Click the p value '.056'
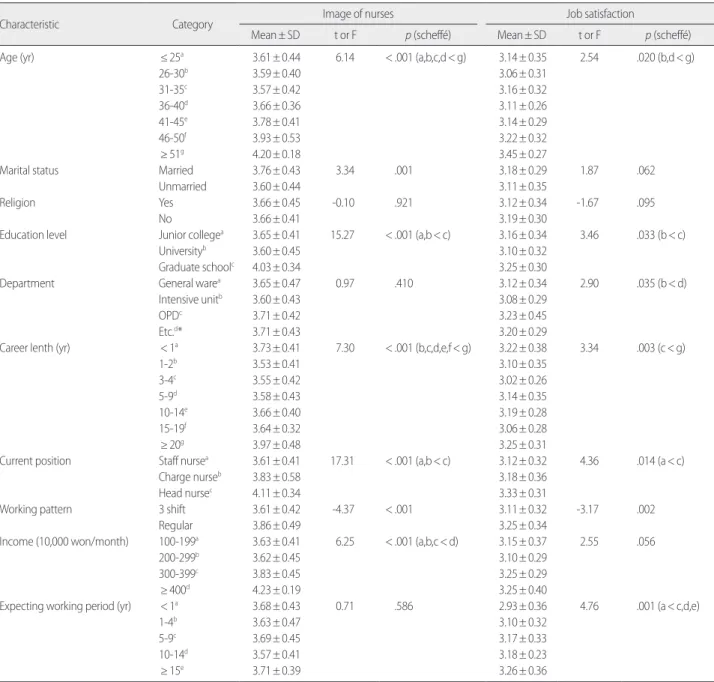Screen dimensions: 714x682 tap(646, 541)
